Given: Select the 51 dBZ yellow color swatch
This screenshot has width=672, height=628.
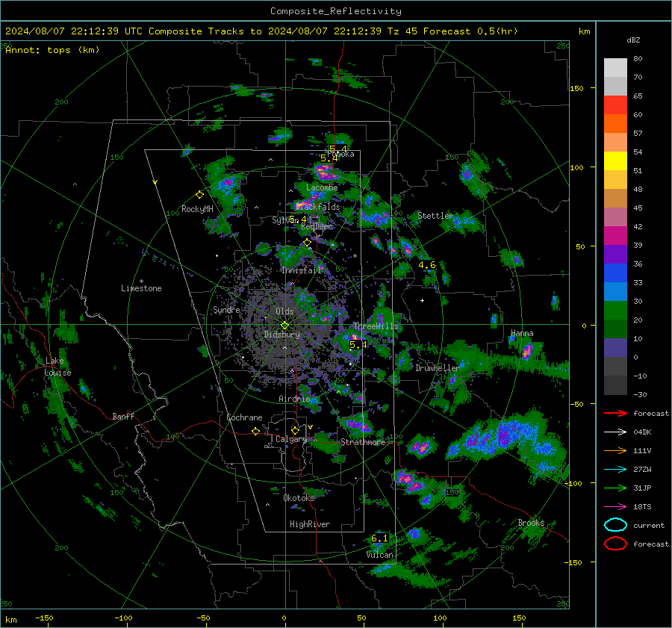Looking at the screenshot, I should point(615,161).
